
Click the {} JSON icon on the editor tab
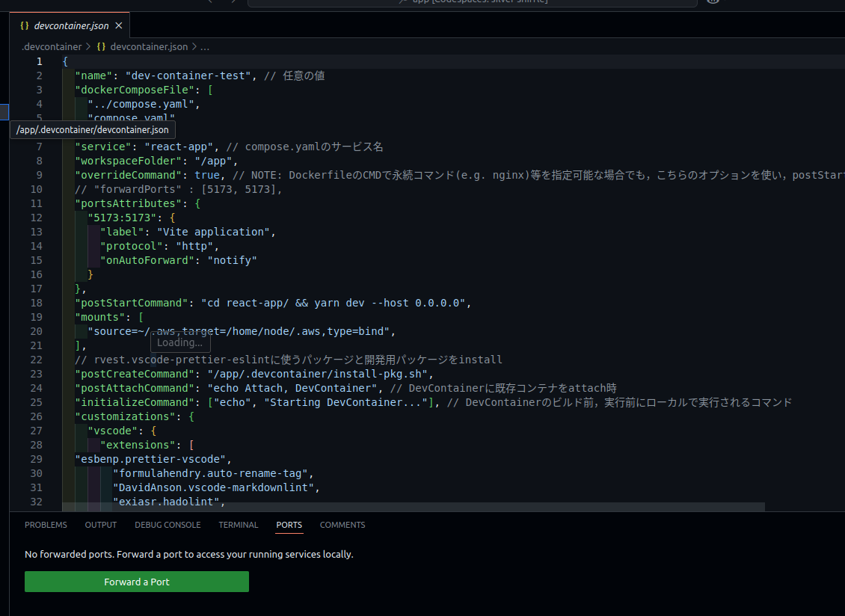click(25, 24)
